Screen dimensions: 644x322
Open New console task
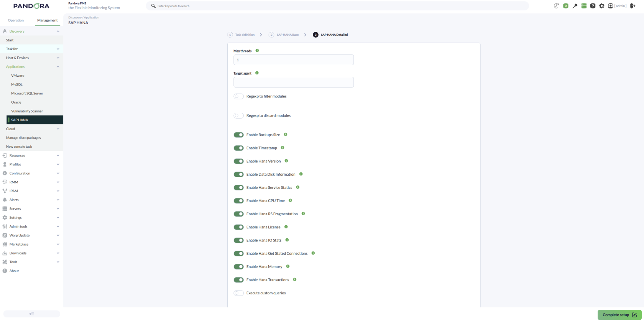point(19,147)
